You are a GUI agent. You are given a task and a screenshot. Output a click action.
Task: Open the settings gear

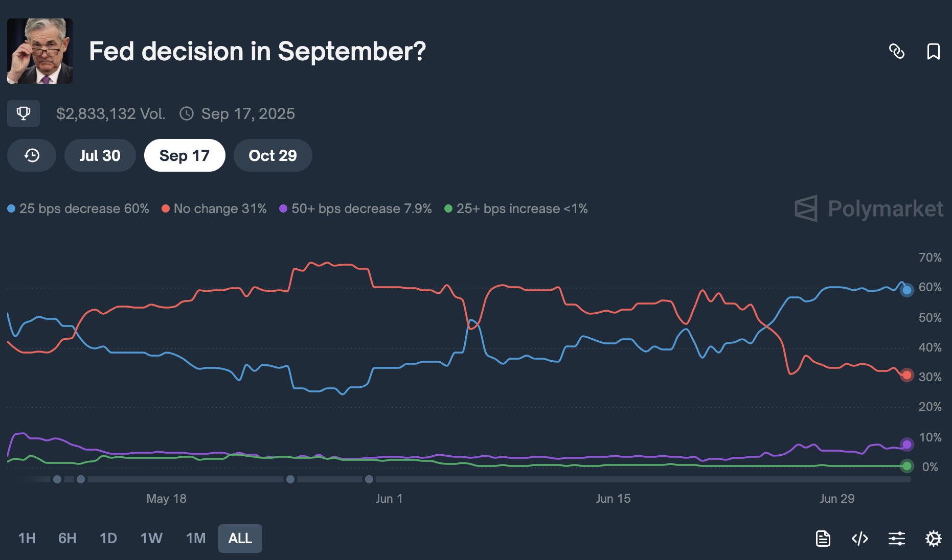click(934, 538)
